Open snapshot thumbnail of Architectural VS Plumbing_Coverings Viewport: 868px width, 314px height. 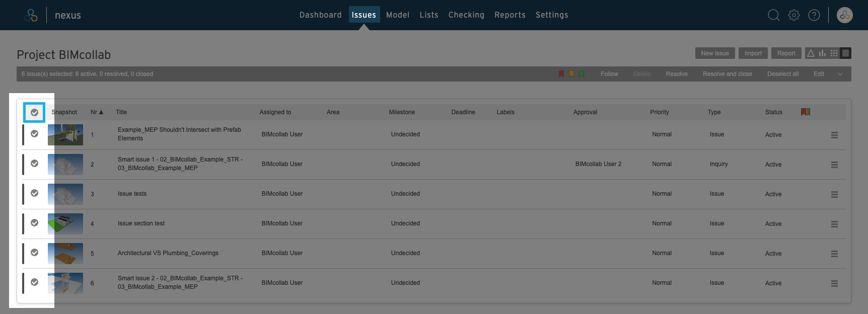[x=65, y=254]
